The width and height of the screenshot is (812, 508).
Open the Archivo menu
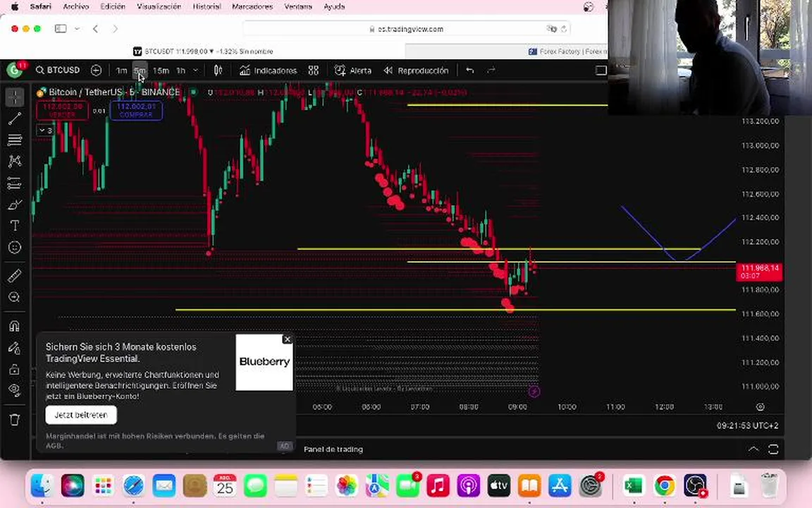(x=75, y=6)
